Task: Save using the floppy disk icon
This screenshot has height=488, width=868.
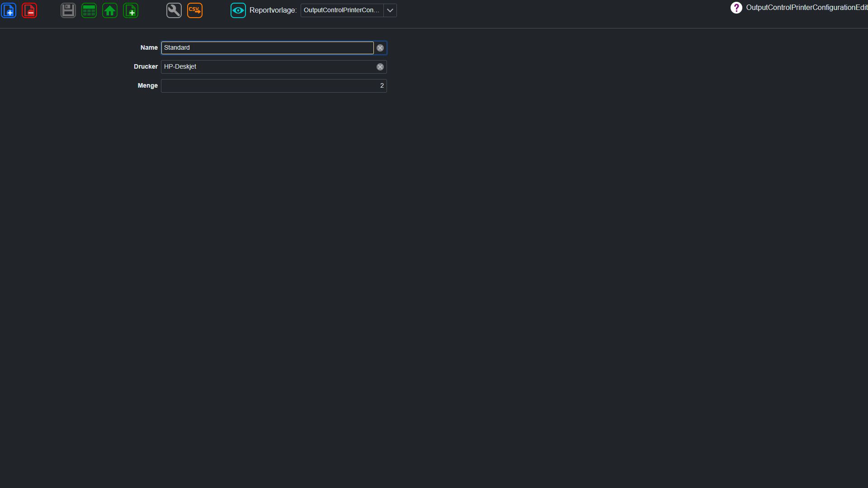Action: pyautogui.click(x=68, y=10)
